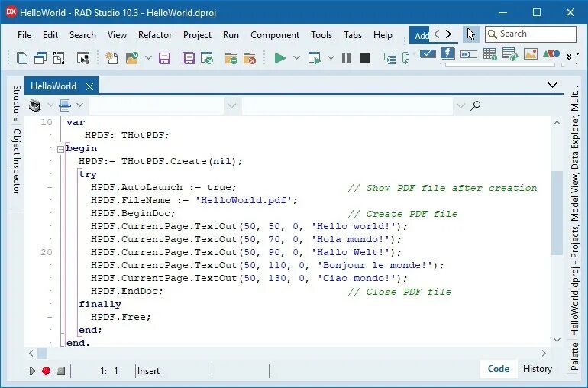The height and width of the screenshot is (388, 588).
Task: Open the Search menu
Action: [82, 35]
